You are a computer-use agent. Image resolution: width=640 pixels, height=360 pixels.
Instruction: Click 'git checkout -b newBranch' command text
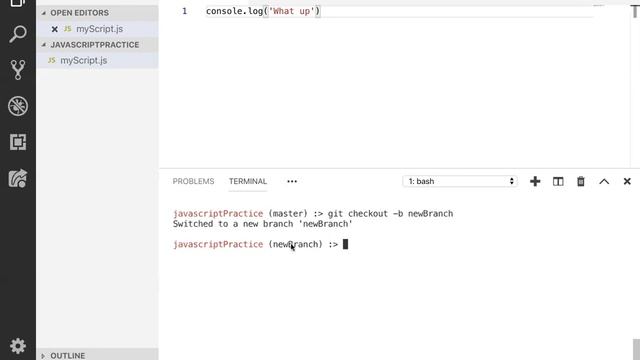(390, 213)
